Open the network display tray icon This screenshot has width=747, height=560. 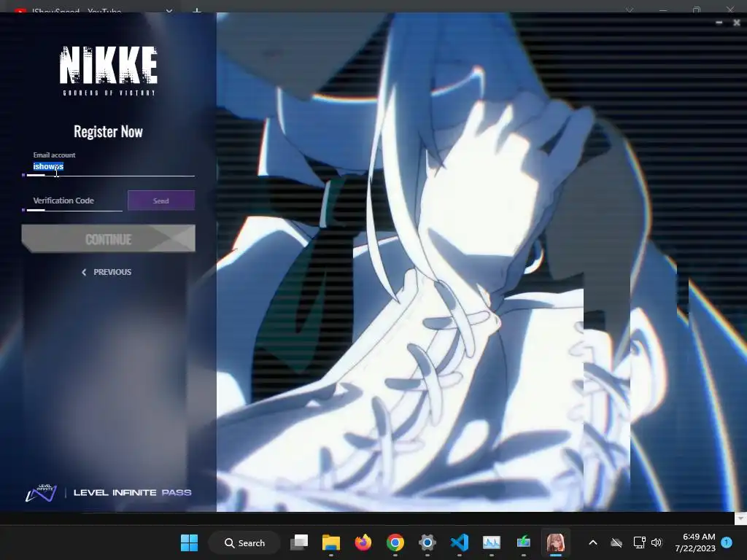point(639,542)
